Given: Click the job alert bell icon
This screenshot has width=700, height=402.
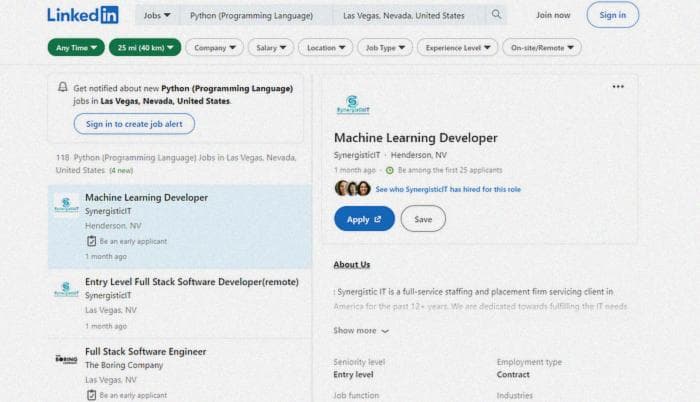Looking at the screenshot, I should pos(62,87).
